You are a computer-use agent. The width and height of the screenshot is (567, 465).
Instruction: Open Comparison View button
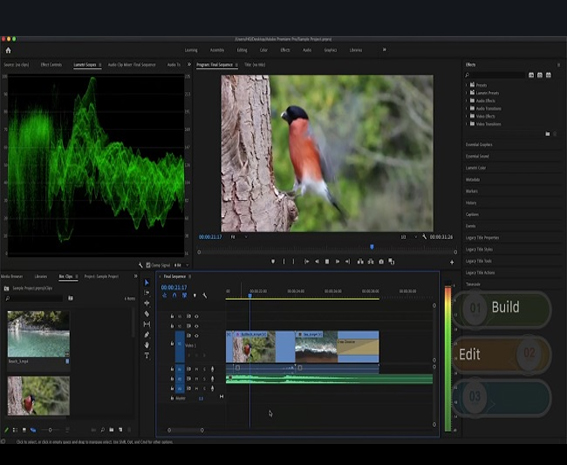391,261
